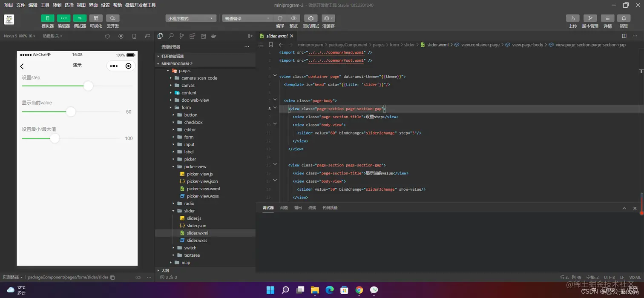Collapse the debugger panel with the up chevron

pos(624,208)
